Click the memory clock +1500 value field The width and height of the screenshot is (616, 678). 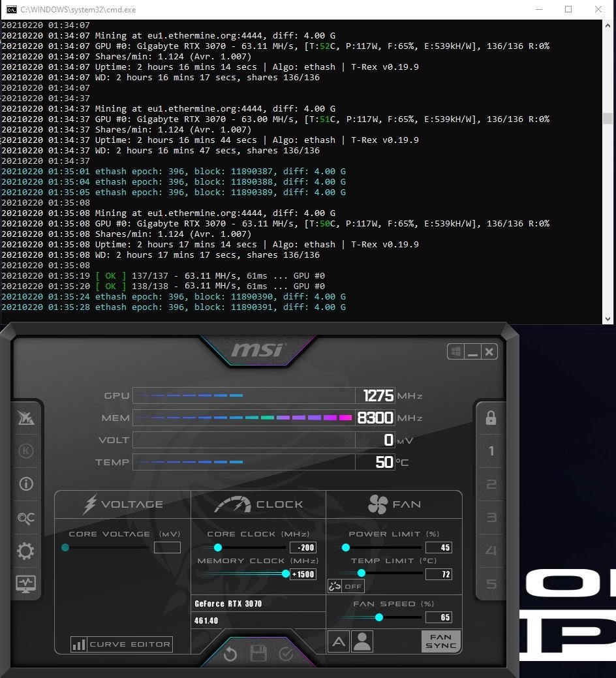(303, 574)
